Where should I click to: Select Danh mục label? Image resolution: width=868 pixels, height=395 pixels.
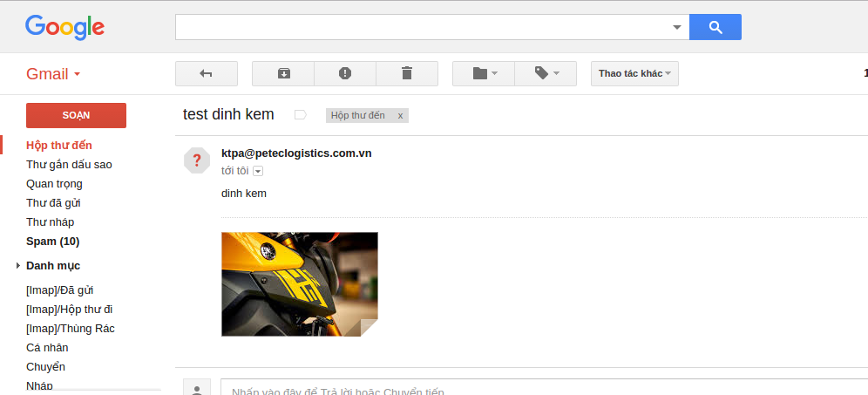point(53,266)
